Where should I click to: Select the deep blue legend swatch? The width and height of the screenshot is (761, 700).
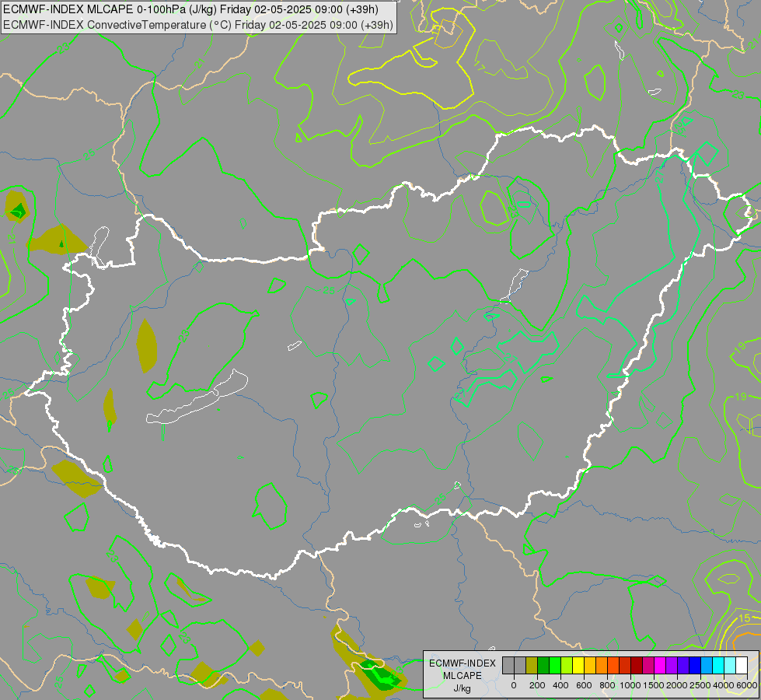[x=694, y=665]
